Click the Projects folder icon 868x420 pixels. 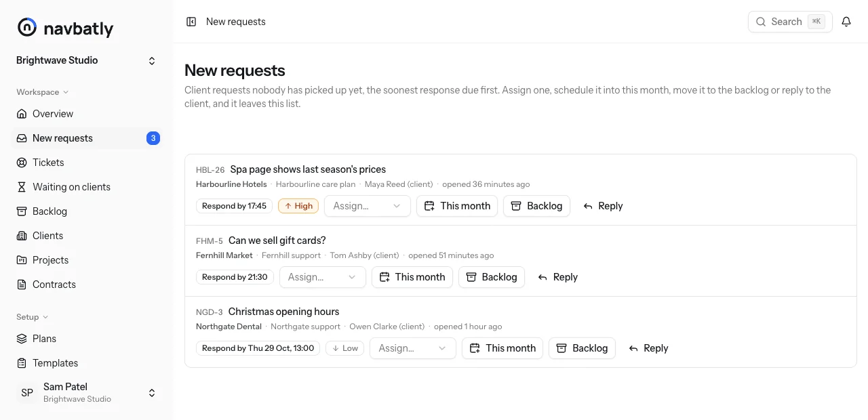click(22, 260)
